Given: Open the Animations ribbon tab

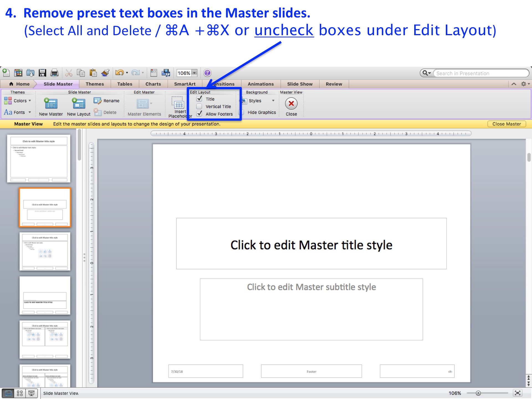Looking at the screenshot, I should point(260,84).
